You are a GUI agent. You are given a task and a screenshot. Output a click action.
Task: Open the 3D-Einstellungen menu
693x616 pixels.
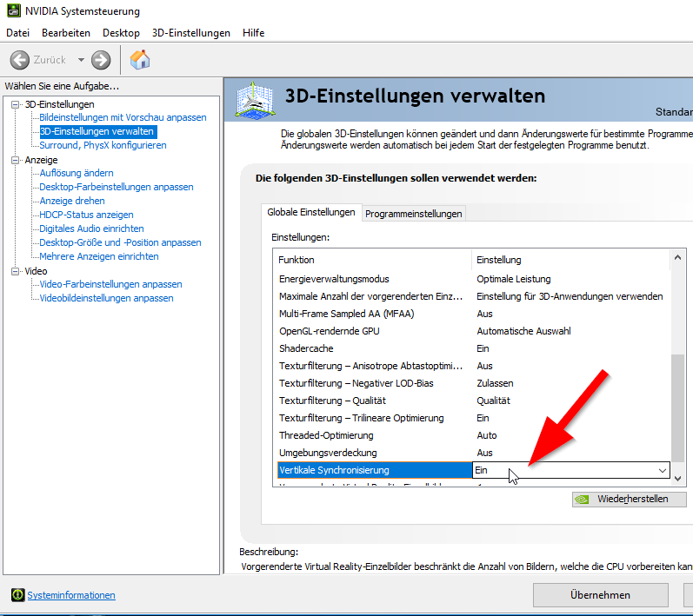[191, 33]
